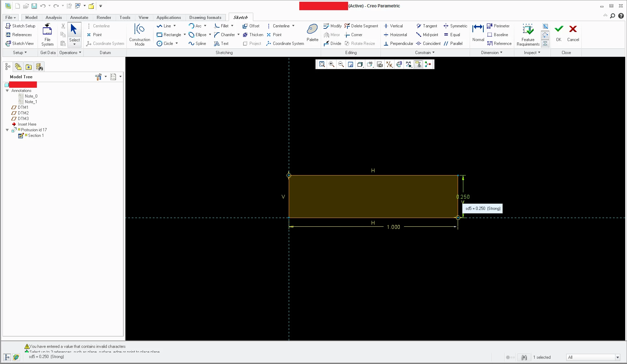Viewport: 627px width, 364px height.
Task: Select the Chamfer tool
Action: point(224,35)
